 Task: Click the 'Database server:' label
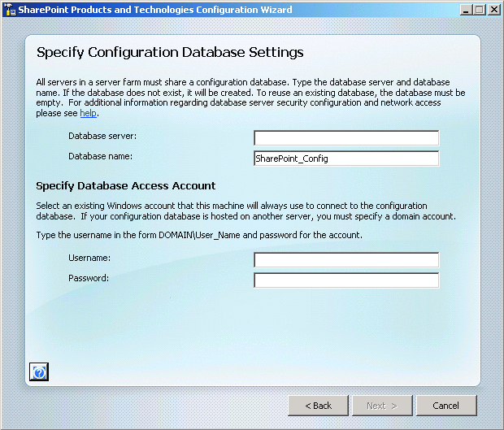102,136
